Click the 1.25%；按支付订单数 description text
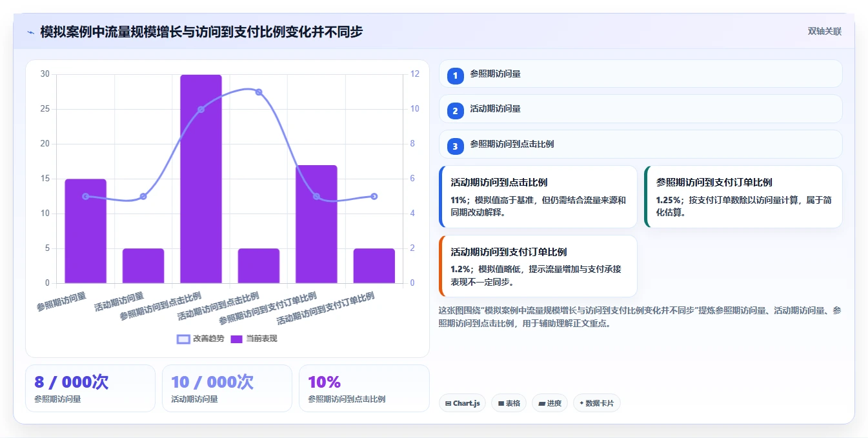 coord(743,206)
